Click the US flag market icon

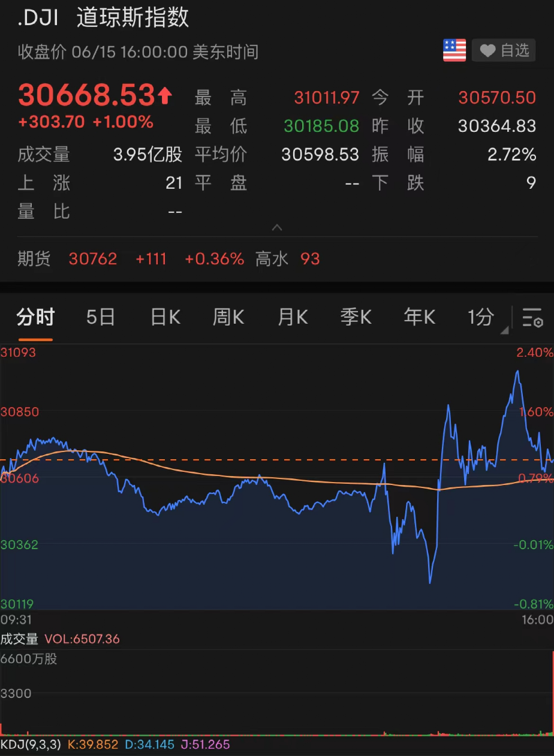pyautogui.click(x=454, y=50)
